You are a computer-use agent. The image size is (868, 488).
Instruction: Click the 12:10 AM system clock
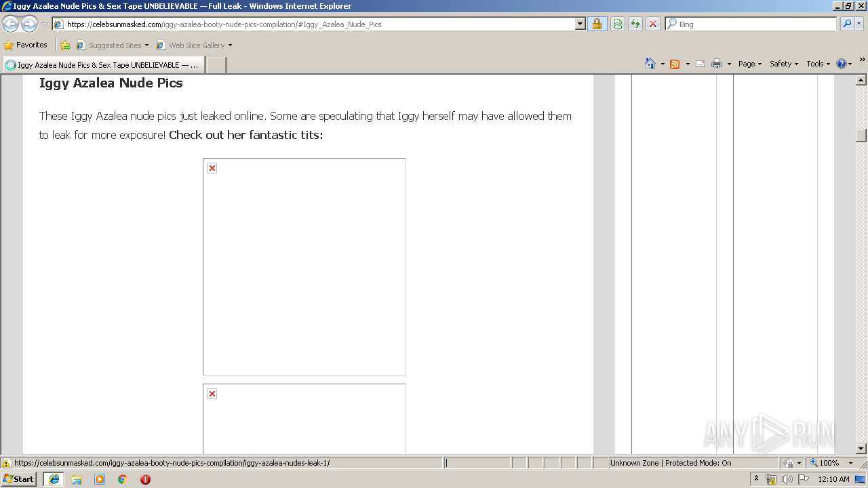[x=833, y=479]
